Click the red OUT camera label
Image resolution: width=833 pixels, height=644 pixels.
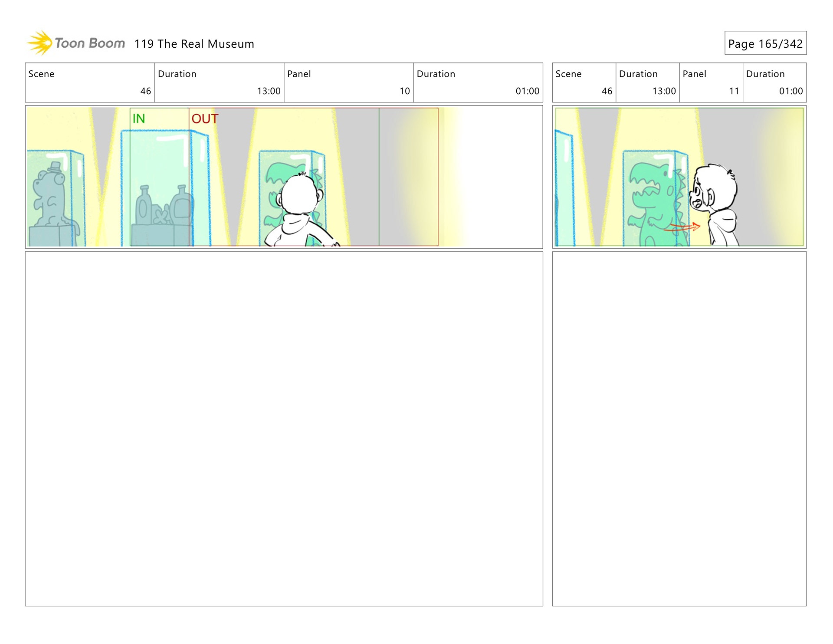pos(205,118)
